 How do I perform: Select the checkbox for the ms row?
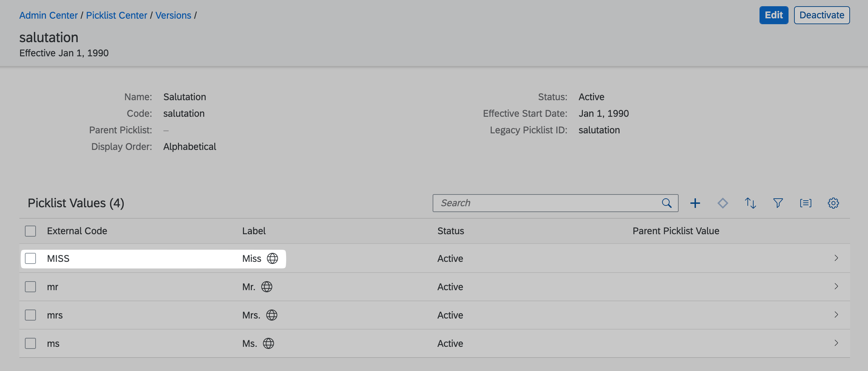point(30,343)
